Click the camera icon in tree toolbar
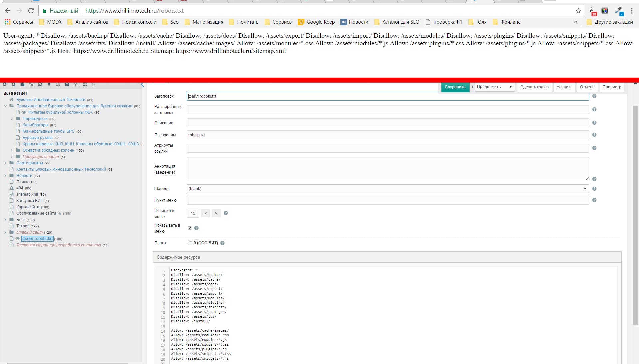 [x=67, y=84]
